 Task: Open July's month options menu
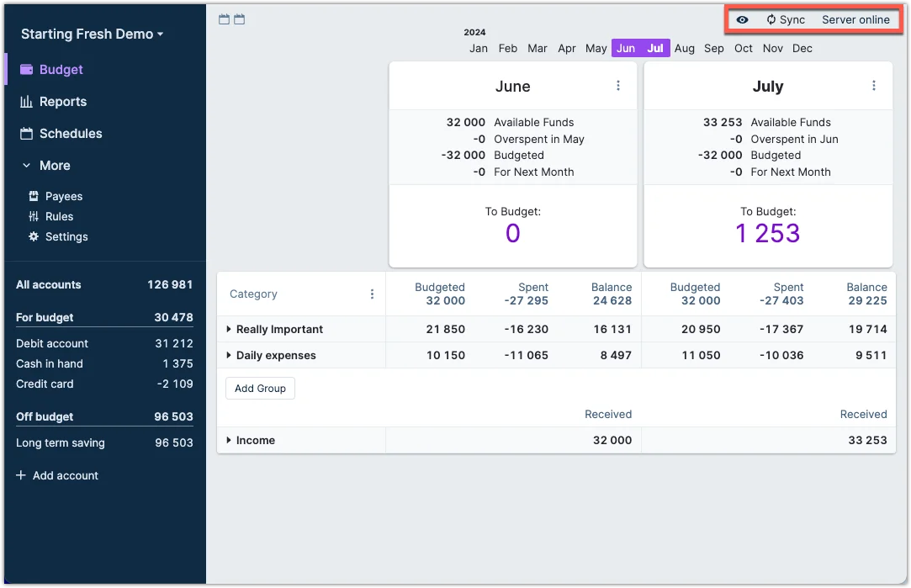pyautogui.click(x=873, y=85)
